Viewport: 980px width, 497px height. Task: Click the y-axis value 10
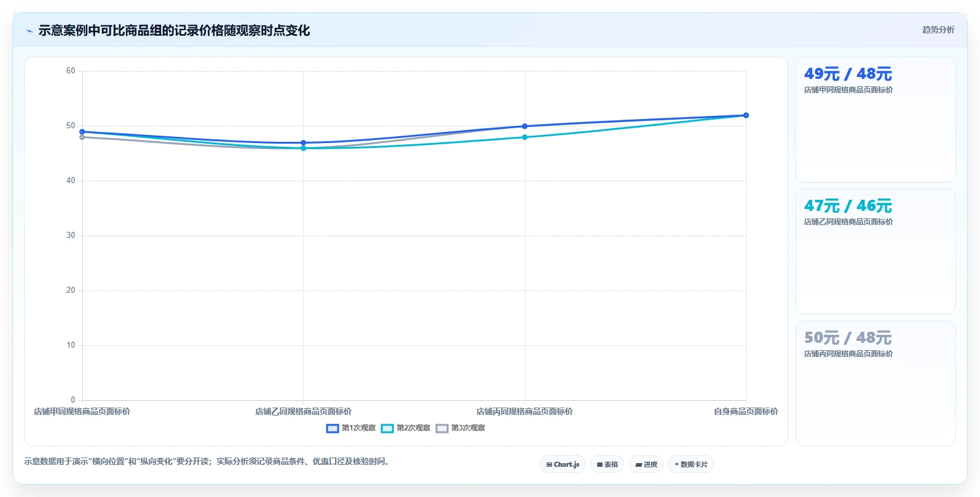click(x=70, y=345)
